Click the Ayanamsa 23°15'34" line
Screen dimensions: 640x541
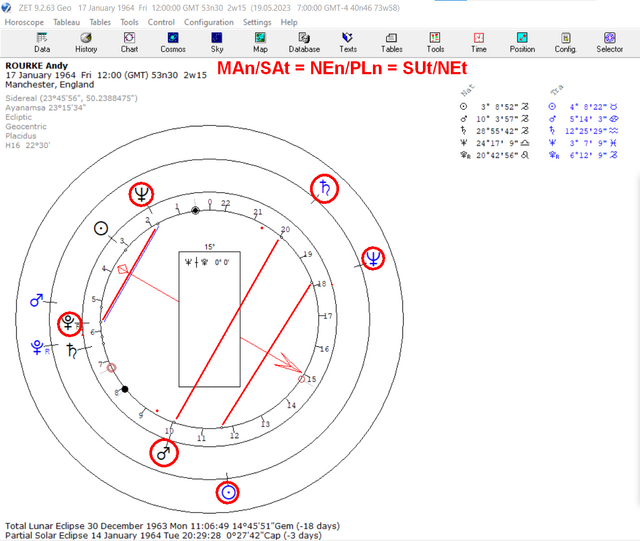(x=45, y=107)
